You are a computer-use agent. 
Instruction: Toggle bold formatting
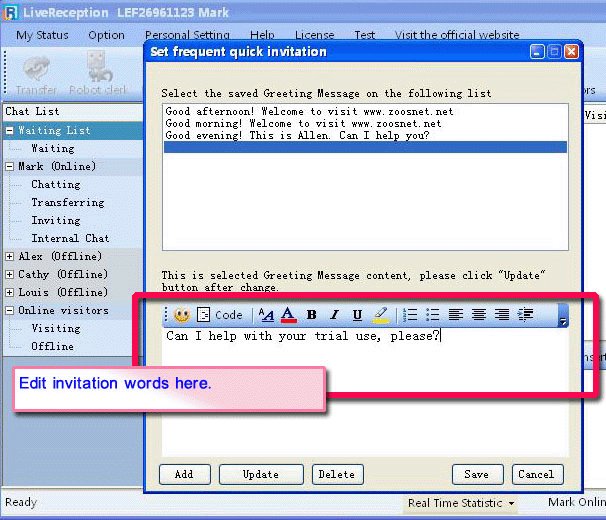pyautogui.click(x=312, y=315)
